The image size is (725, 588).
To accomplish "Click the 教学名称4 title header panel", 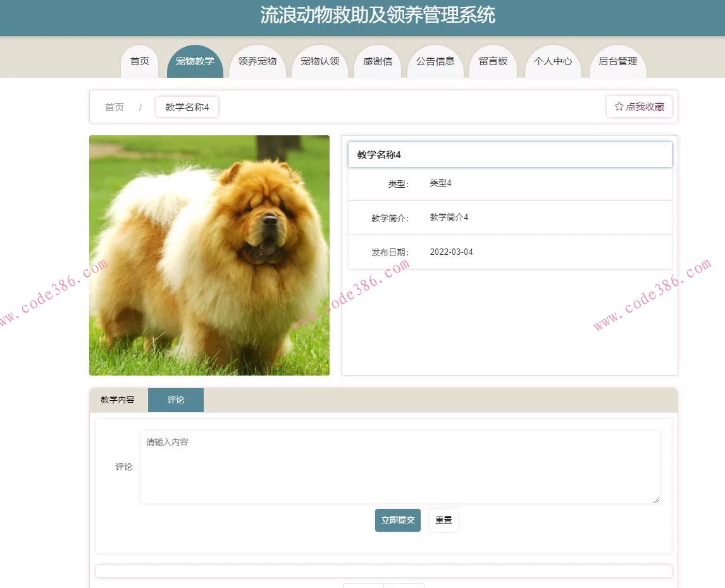I will point(509,154).
